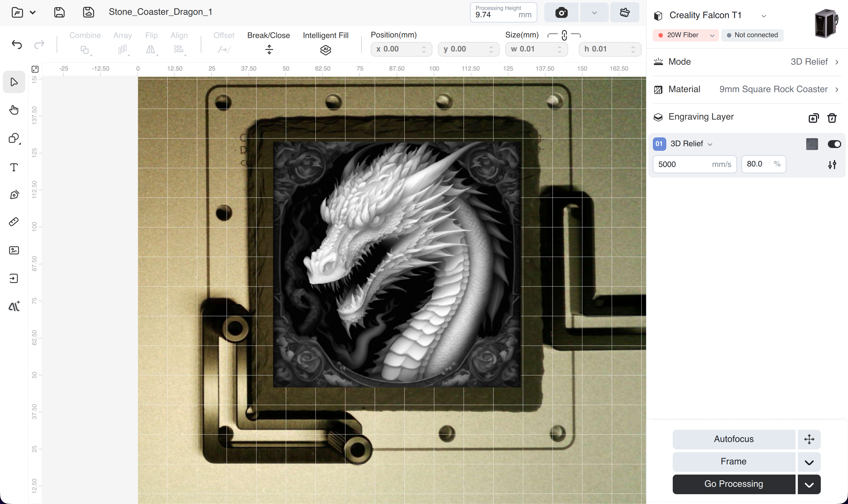
Task: Open the Creality Falcon T1 device dropdown
Action: tap(764, 16)
